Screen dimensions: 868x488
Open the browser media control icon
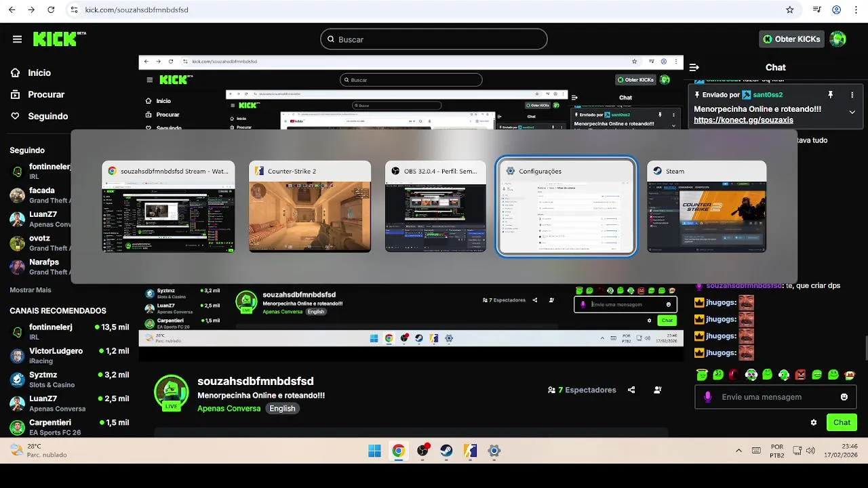pyautogui.click(x=817, y=10)
